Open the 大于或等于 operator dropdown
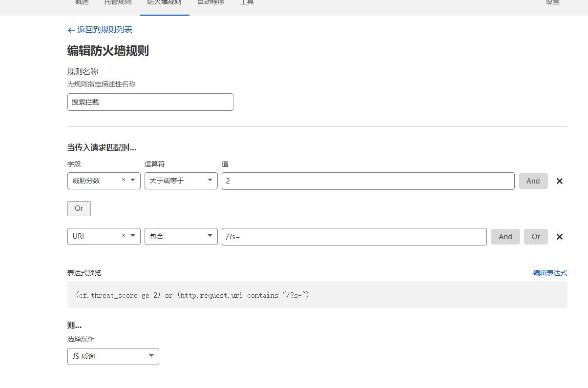The width and height of the screenshot is (588, 388). (181, 181)
